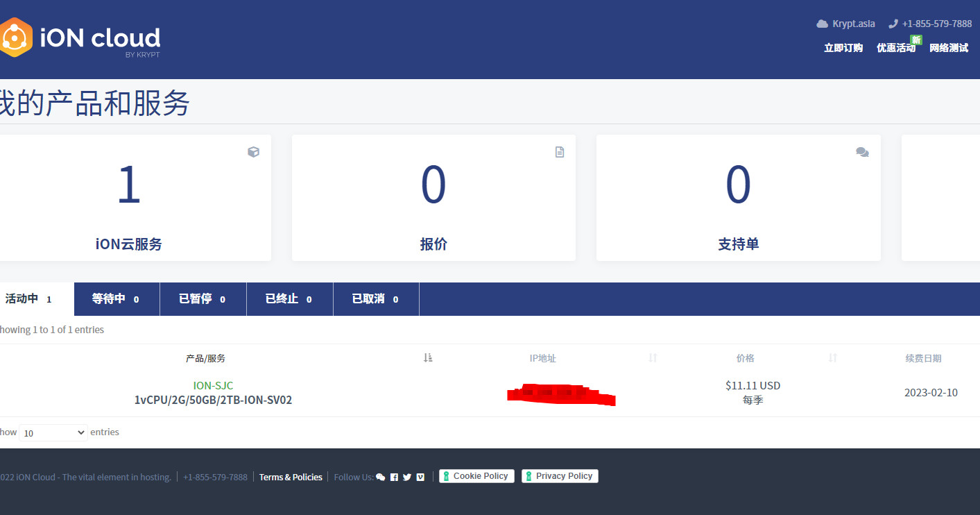Open the entries-per-page dropdown showing 10
The width and height of the screenshot is (980, 515).
click(x=53, y=432)
